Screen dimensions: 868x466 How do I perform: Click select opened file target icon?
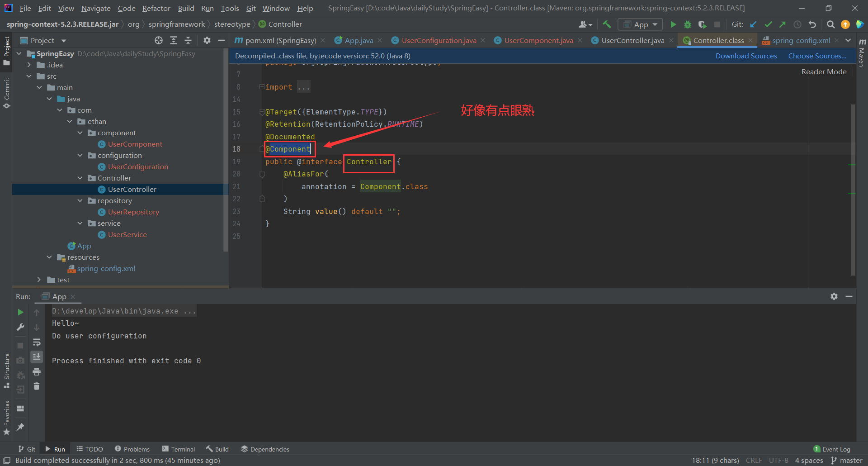coord(159,40)
